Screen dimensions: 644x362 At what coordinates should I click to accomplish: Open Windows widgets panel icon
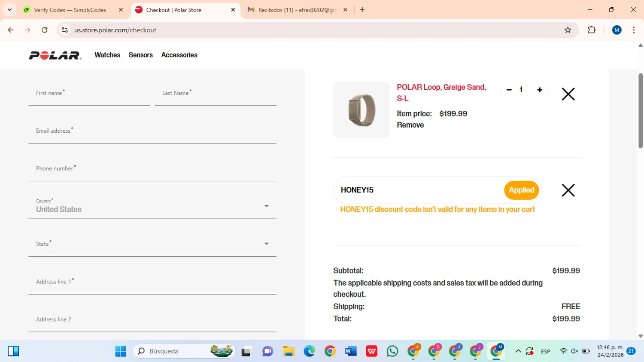pyautogui.click(x=13, y=351)
